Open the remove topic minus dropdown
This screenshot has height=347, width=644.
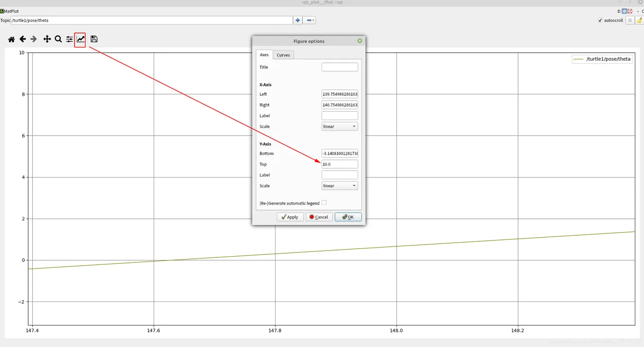(310, 20)
